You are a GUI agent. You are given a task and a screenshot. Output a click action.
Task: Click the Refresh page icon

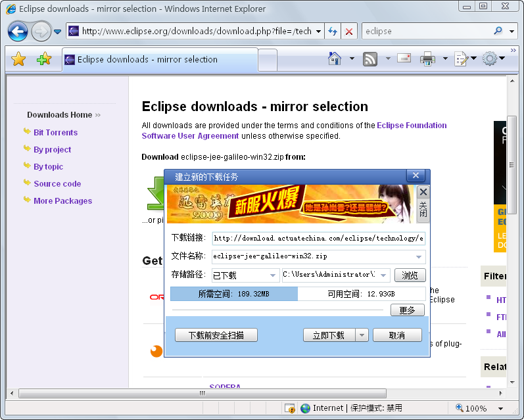coord(333,31)
